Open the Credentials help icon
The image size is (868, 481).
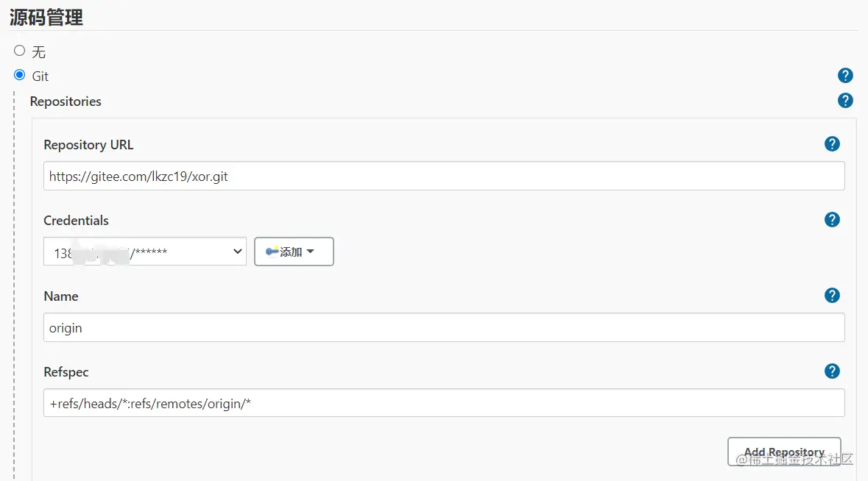tap(832, 219)
